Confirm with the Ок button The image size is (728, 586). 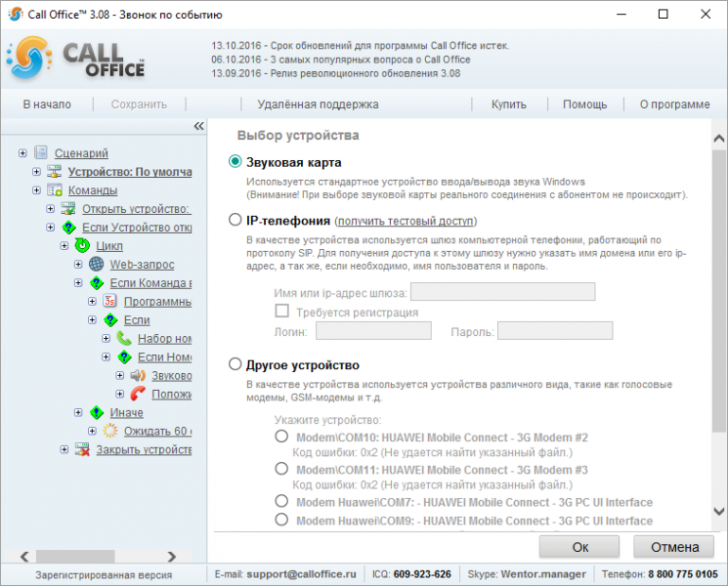[x=579, y=547]
